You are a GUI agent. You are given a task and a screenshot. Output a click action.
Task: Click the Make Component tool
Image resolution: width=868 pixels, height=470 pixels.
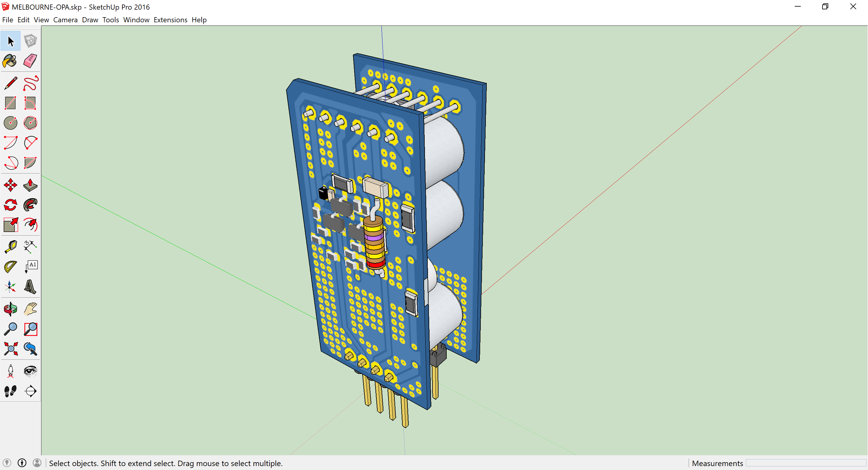pos(30,41)
